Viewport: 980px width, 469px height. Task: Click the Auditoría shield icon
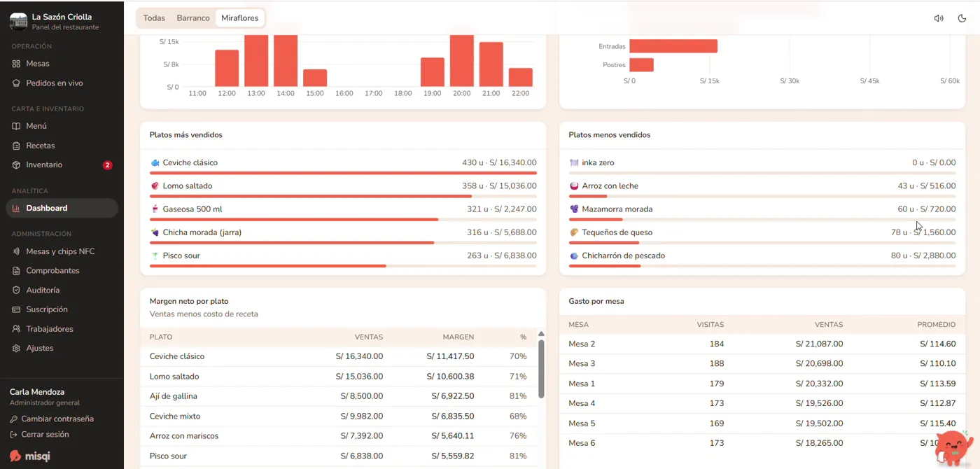[x=17, y=290]
